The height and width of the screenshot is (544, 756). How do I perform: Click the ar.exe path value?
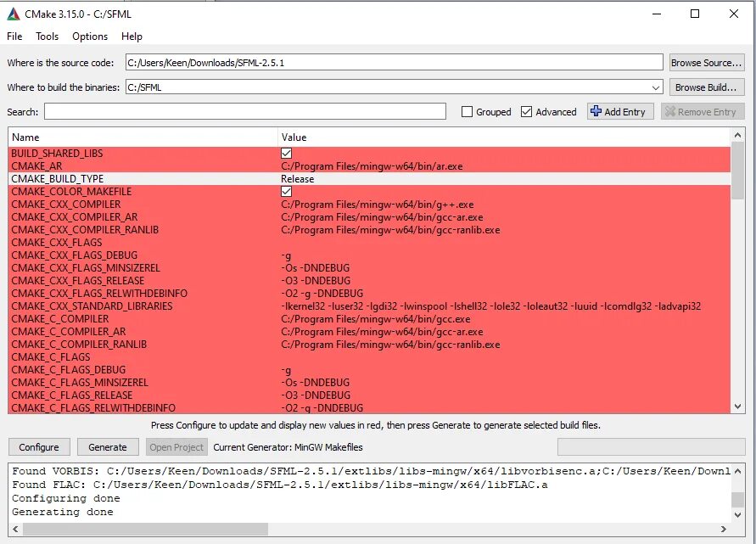[x=372, y=165]
